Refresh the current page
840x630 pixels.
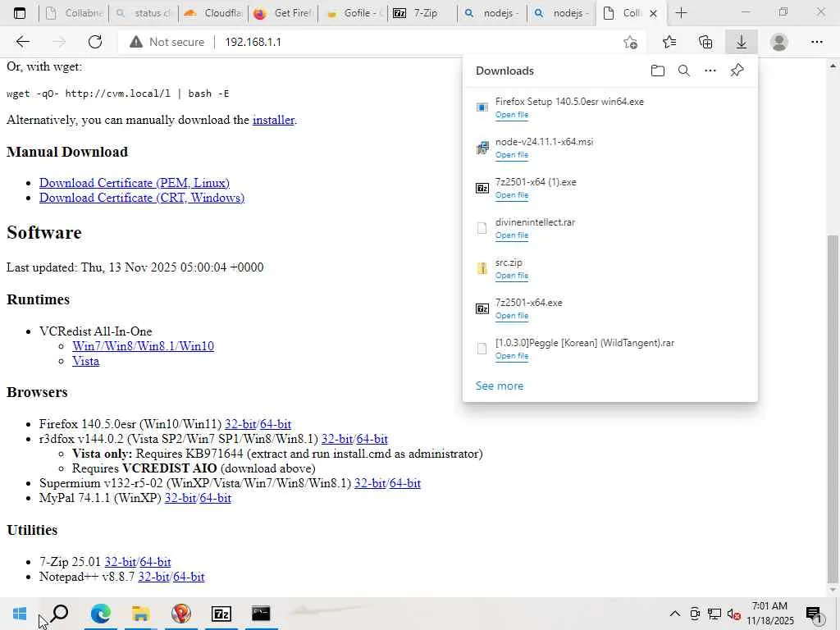pos(95,42)
